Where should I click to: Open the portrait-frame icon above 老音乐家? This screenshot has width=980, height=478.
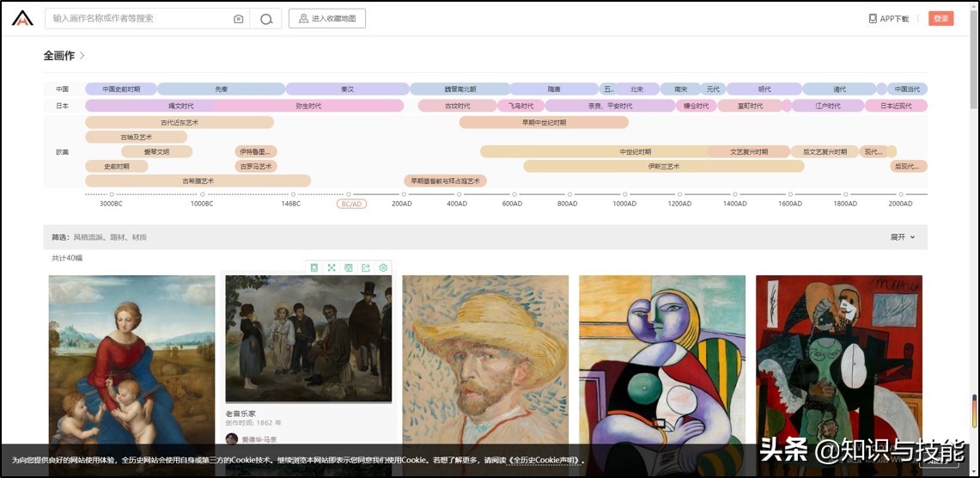click(314, 267)
